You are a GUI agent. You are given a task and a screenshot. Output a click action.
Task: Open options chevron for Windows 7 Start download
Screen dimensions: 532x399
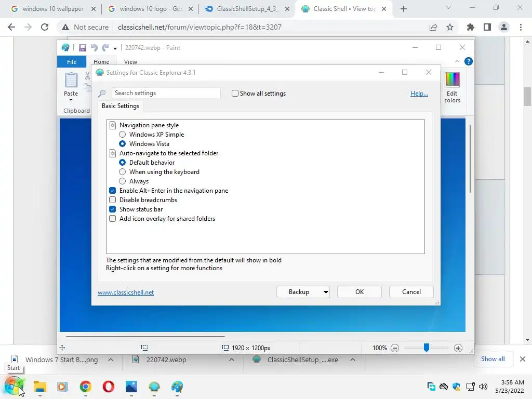coord(111,360)
